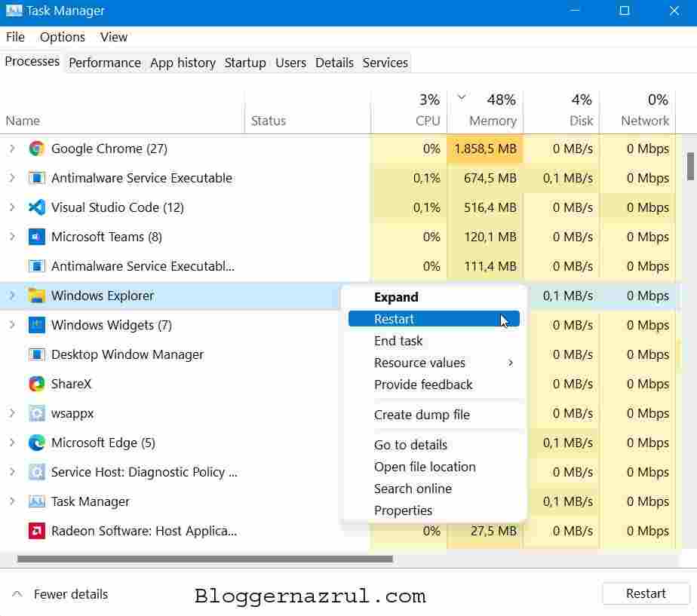Expand Windows Widgets (7) group
The height and width of the screenshot is (616, 697).
coord(12,325)
